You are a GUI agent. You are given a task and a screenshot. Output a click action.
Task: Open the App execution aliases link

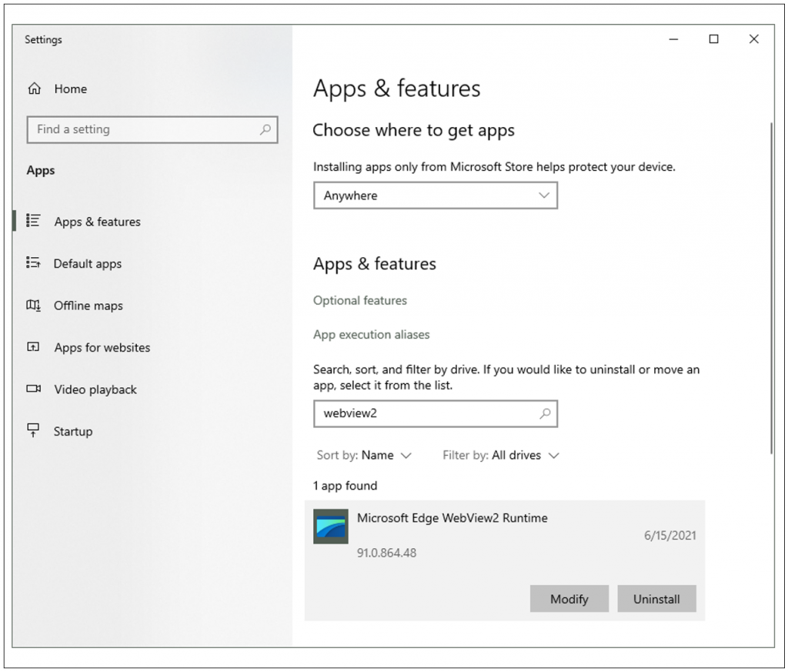[372, 335]
